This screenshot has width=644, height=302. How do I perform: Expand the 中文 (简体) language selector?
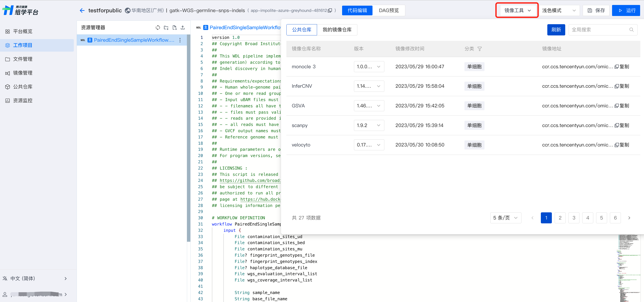35,278
